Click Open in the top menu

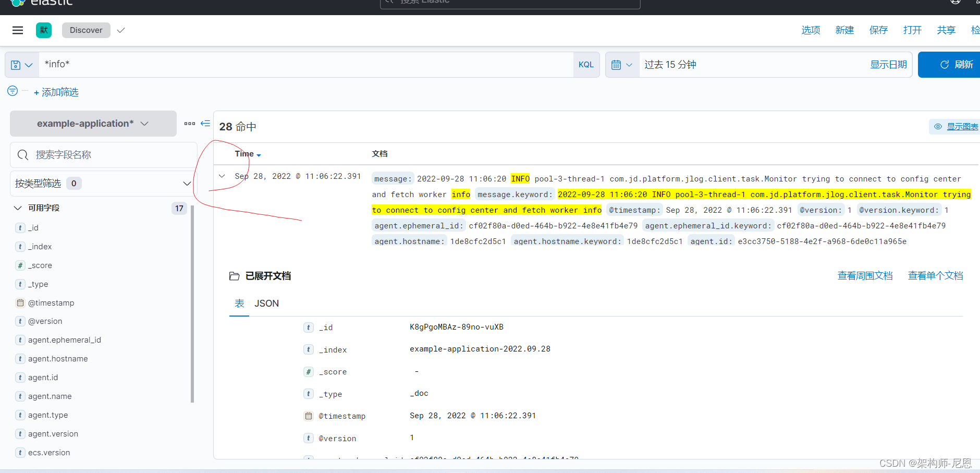pyautogui.click(x=912, y=30)
